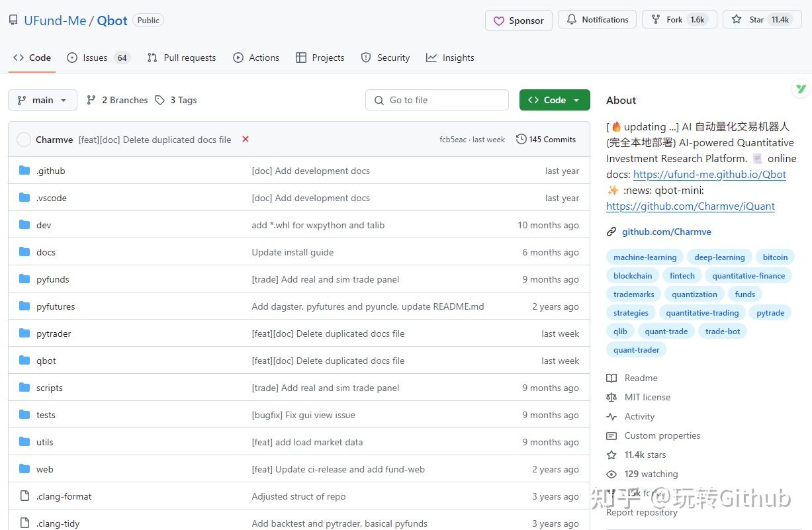This screenshot has height=530, width=812.
Task: Fork the repository with Fork button
Action: click(x=679, y=20)
